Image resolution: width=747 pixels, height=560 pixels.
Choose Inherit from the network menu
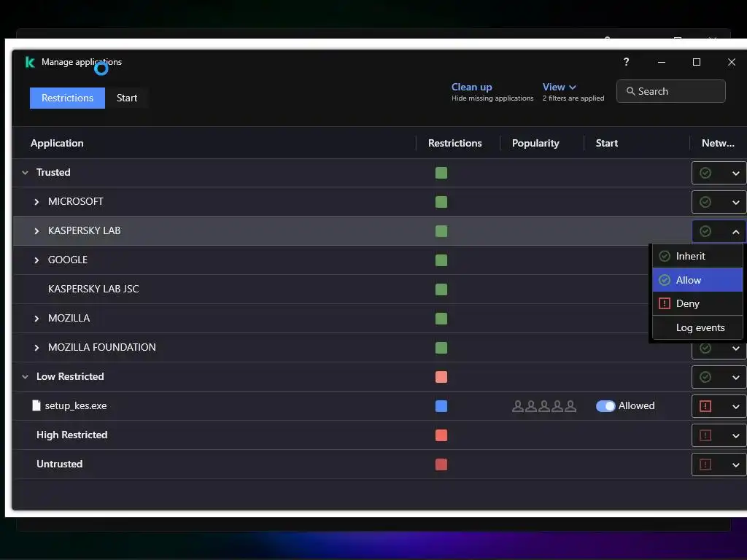point(697,256)
